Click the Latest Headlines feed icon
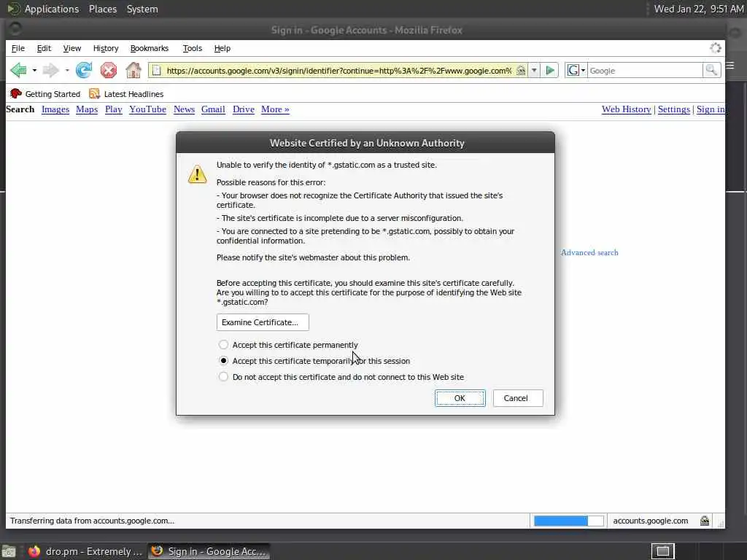This screenshot has height=560, width=747. (94, 94)
